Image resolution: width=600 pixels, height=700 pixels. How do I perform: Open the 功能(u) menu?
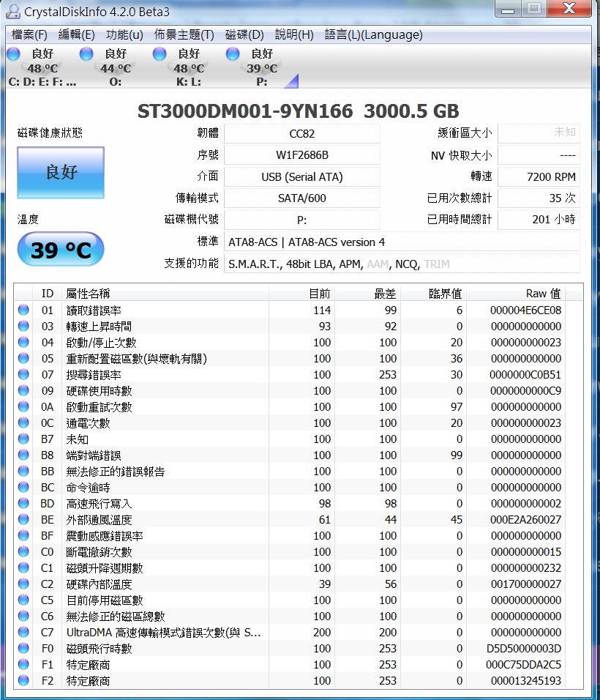click(124, 35)
